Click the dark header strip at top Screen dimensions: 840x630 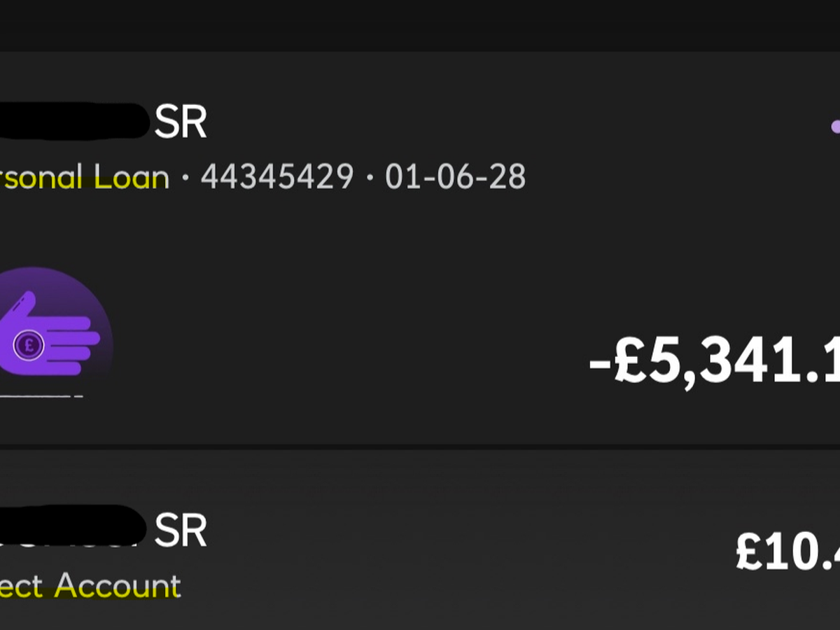420,25
